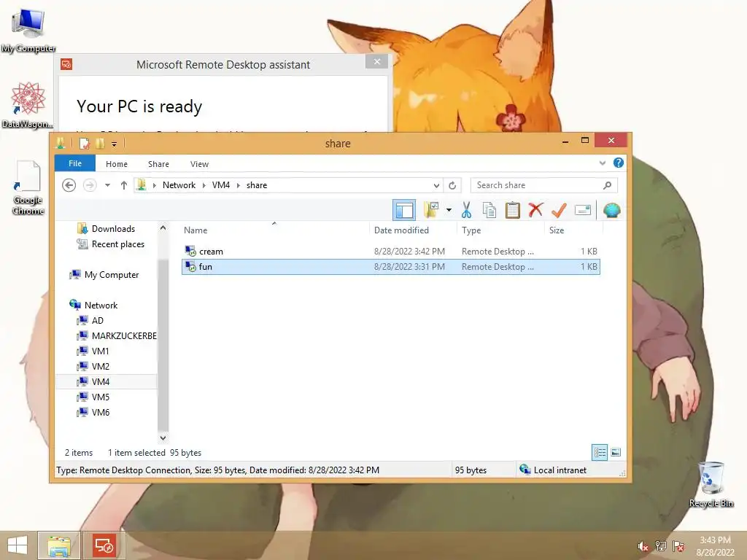
Task: Click the folder options icon in toolbar
Action: click(431, 209)
